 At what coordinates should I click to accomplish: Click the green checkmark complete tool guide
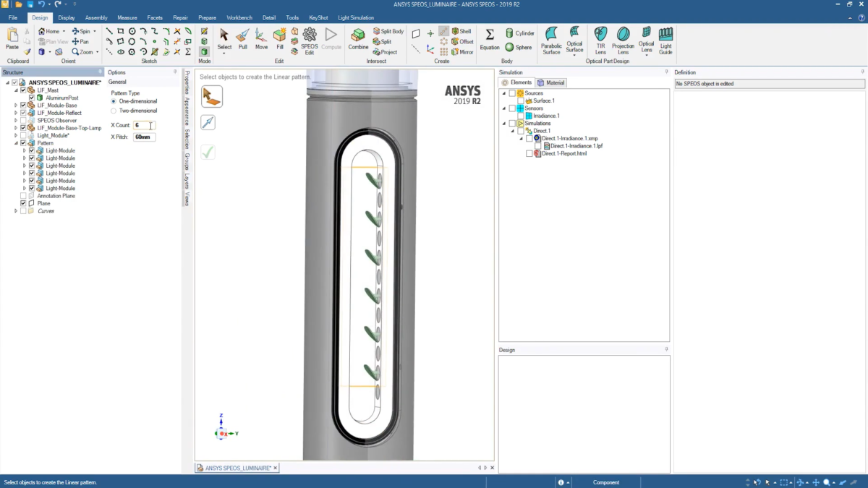click(208, 153)
